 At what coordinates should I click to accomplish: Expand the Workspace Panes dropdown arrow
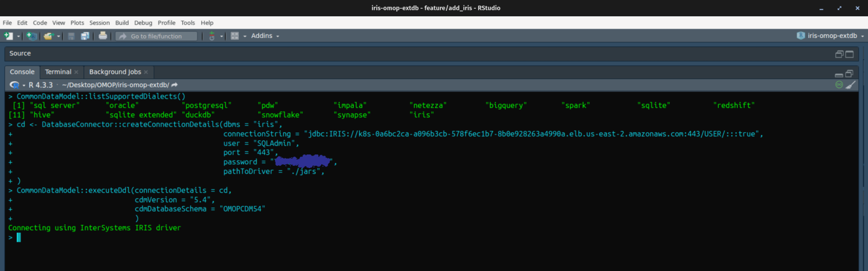245,36
